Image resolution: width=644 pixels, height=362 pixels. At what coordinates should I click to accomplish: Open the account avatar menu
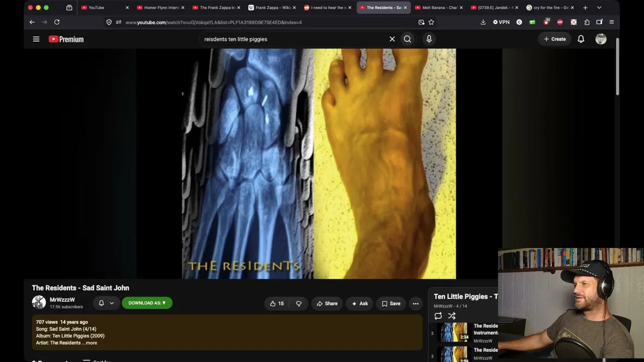tap(601, 39)
